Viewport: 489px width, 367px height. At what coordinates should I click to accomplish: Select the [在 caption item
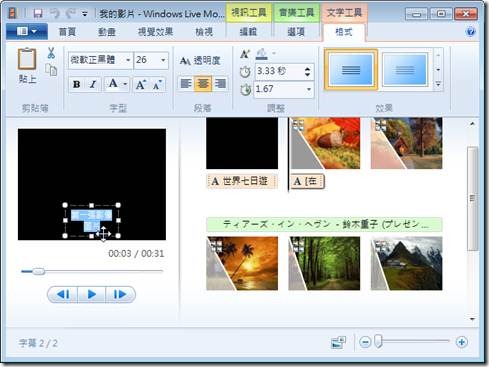(x=307, y=181)
